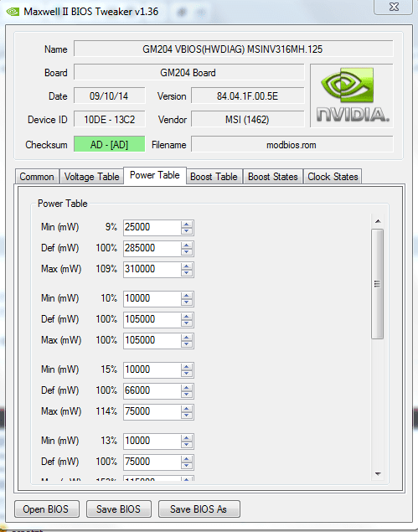Increase the Max 100% 105000 value
This screenshot has width=418, height=532.
click(x=187, y=338)
